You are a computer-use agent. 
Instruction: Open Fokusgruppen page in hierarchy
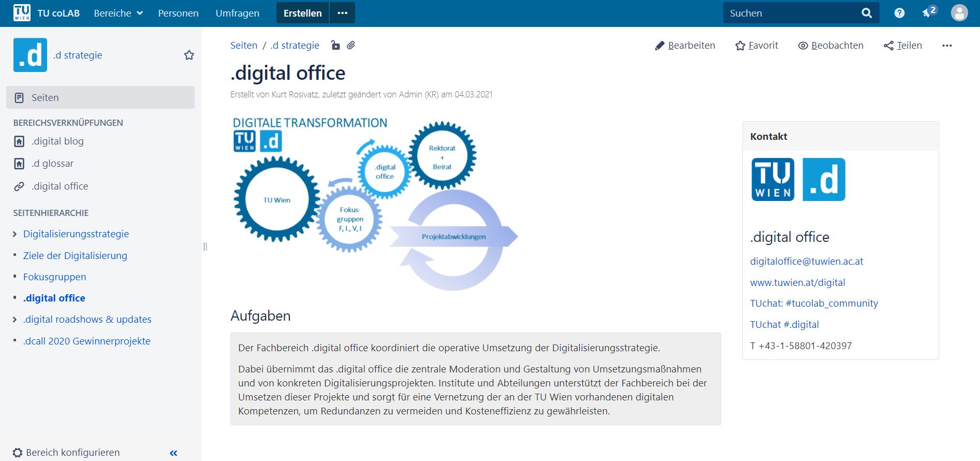[x=54, y=277]
